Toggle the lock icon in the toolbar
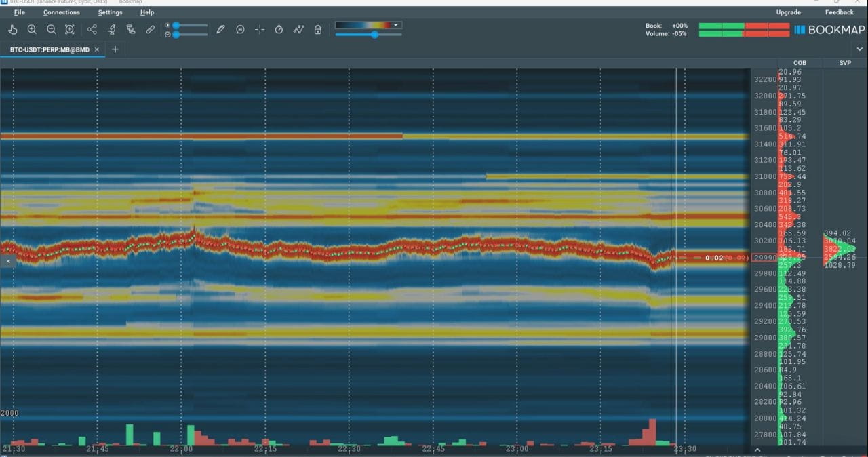This screenshot has height=457, width=868. point(317,29)
